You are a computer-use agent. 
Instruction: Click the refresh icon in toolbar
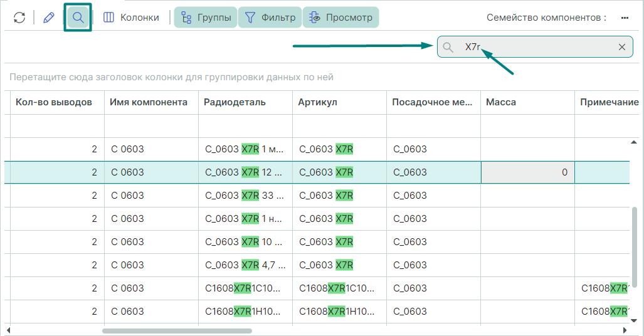[19, 18]
